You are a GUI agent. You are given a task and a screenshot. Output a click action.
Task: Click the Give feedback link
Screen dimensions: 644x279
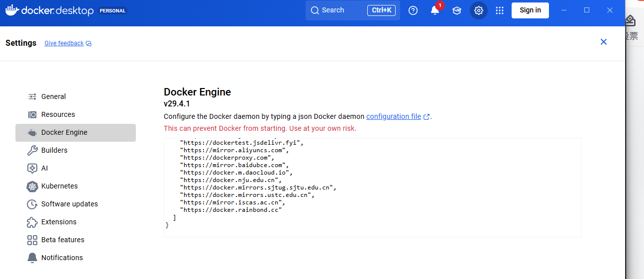point(64,43)
